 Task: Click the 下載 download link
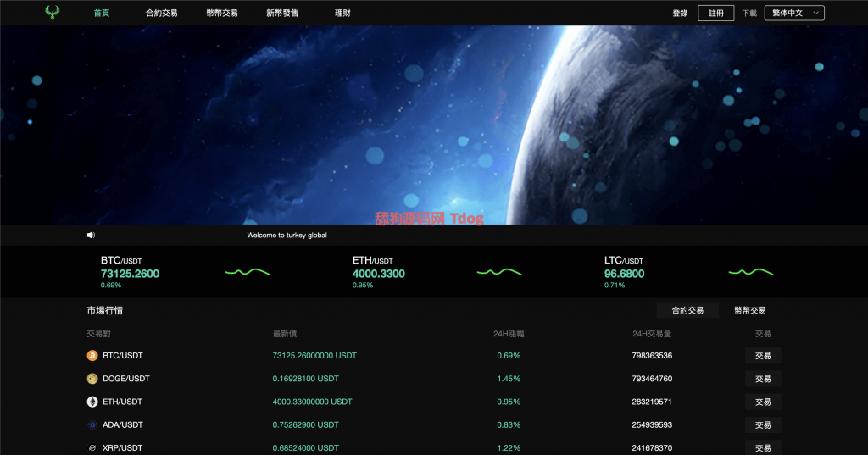pos(749,14)
